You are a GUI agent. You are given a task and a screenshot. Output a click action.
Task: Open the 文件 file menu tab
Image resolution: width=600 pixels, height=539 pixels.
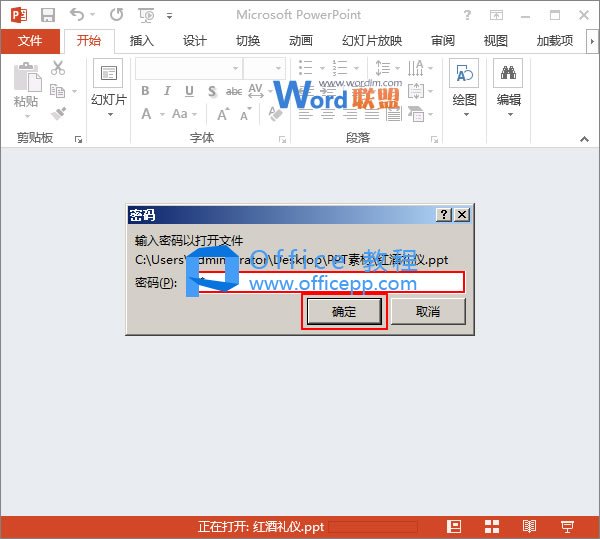pyautogui.click(x=30, y=41)
